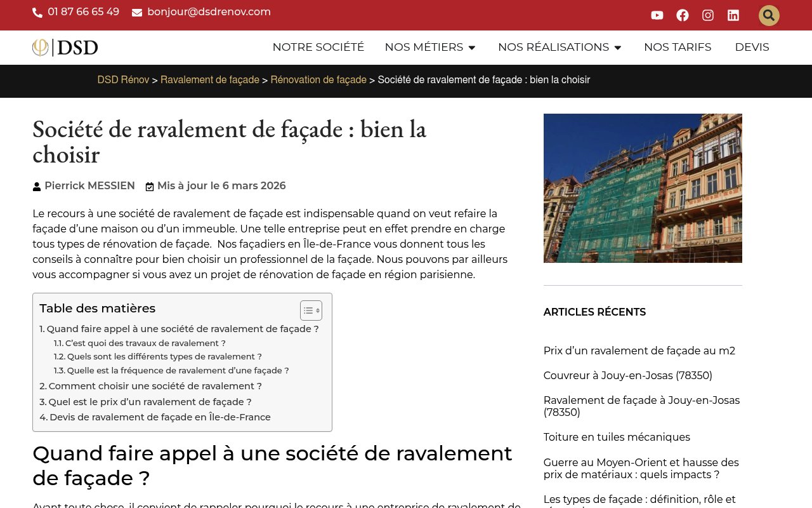Image resolution: width=812 pixels, height=508 pixels.
Task: Jump to 'Quels sont les différents types de ravalement ?'
Action: 158,357
